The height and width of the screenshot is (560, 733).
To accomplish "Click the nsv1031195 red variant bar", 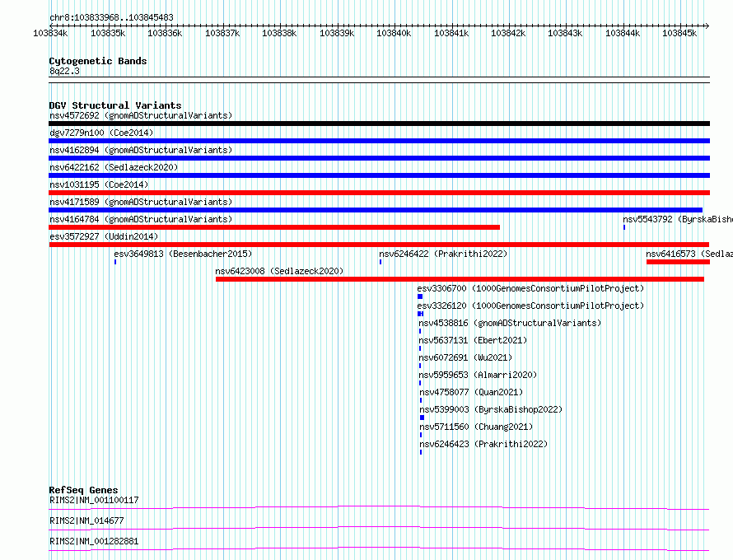I will [379, 193].
